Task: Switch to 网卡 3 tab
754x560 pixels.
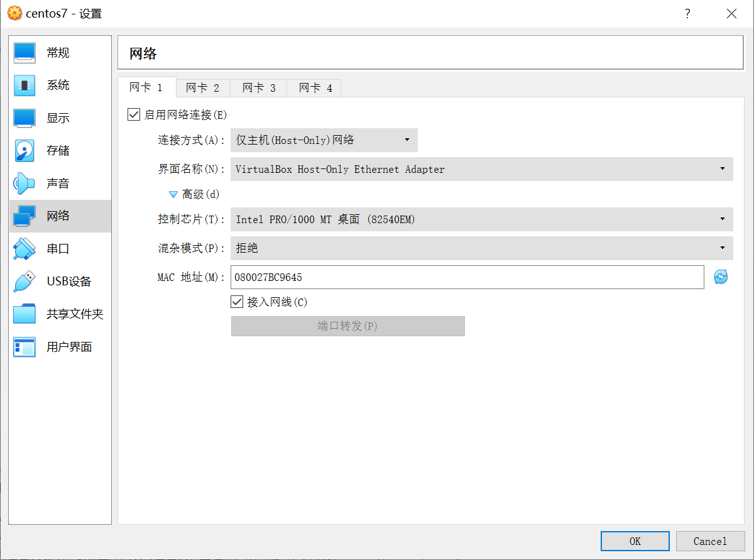Action: (259, 88)
